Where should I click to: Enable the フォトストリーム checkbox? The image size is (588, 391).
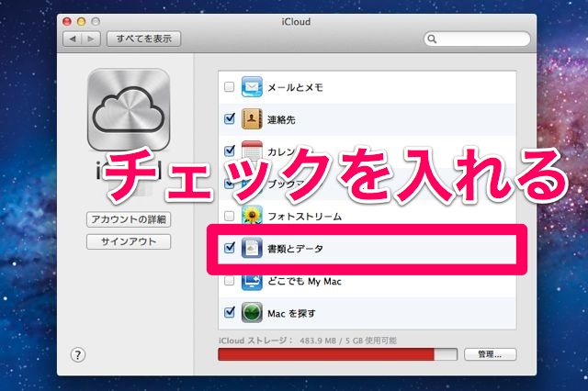(x=229, y=216)
